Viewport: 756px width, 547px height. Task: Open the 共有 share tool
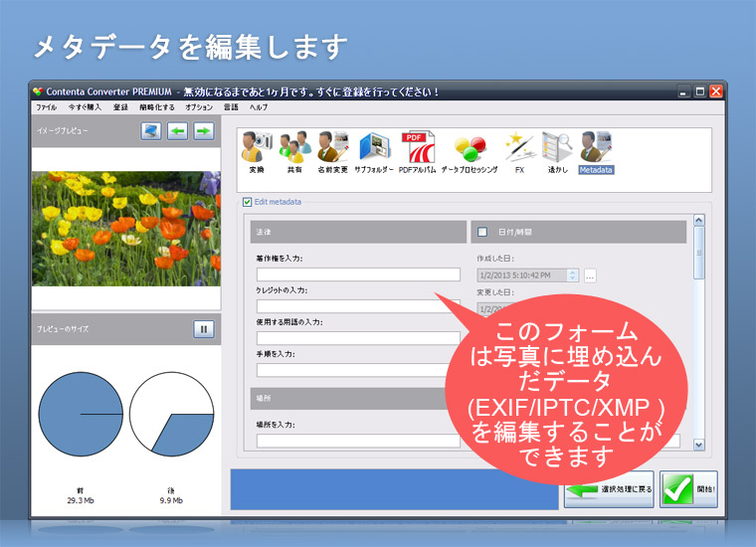point(294,151)
